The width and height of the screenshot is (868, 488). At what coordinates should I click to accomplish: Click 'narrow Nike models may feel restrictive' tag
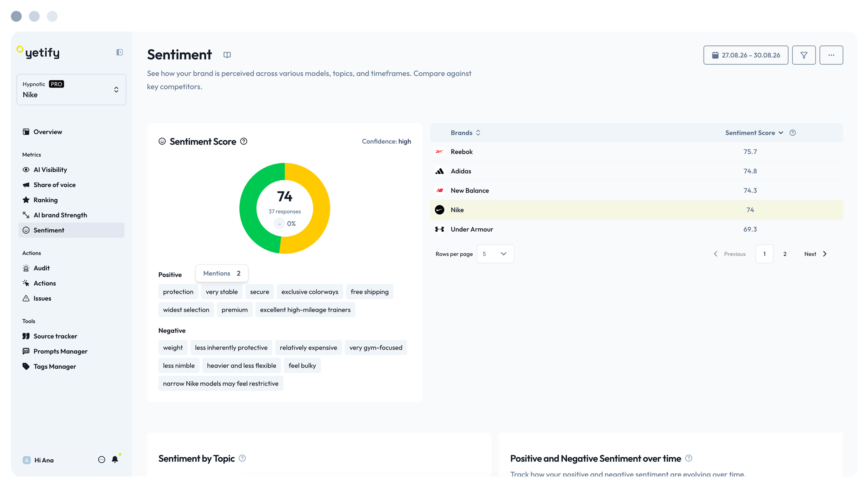(221, 383)
